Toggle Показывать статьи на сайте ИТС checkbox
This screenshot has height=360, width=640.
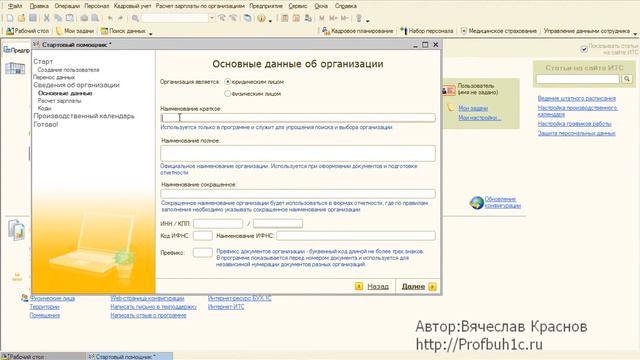(x=584, y=49)
